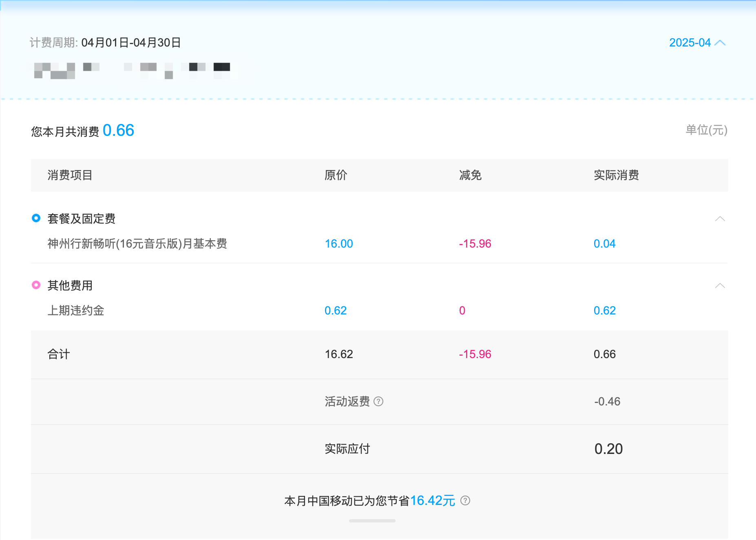756x540 pixels.
Task: Open the 2025-04 billing month selector
Action: pyautogui.click(x=697, y=43)
